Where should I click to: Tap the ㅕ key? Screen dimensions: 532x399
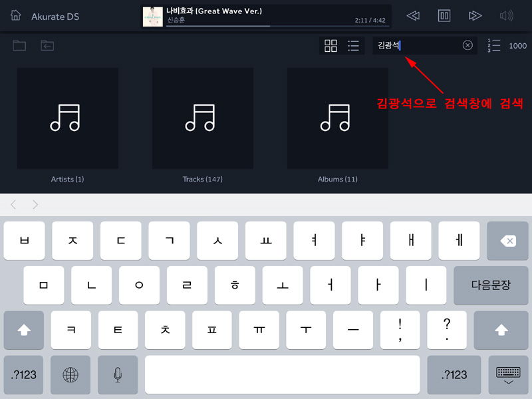click(314, 241)
